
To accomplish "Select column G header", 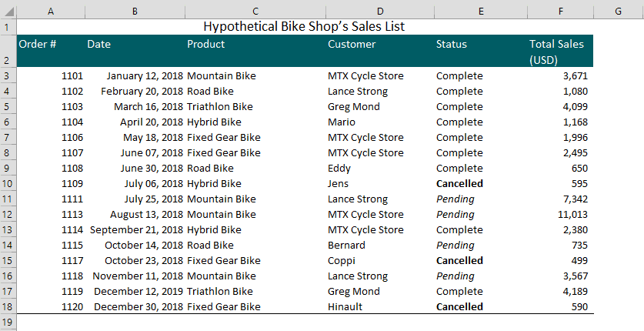I will 618,12.
